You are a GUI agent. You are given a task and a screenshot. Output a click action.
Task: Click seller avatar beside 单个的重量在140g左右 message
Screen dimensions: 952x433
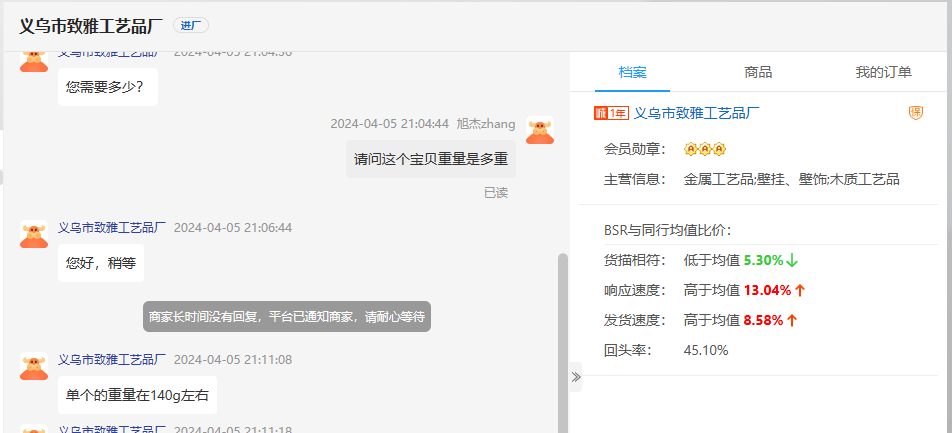coord(34,366)
